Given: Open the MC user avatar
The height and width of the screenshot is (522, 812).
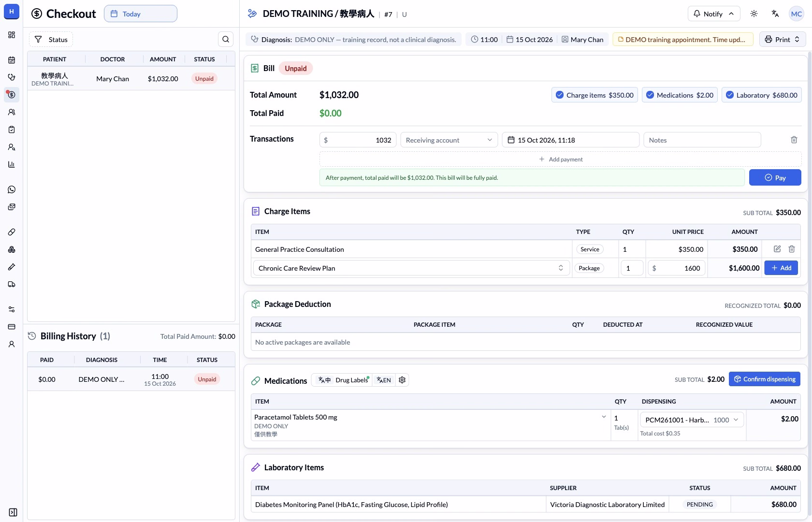Looking at the screenshot, I should click(797, 14).
